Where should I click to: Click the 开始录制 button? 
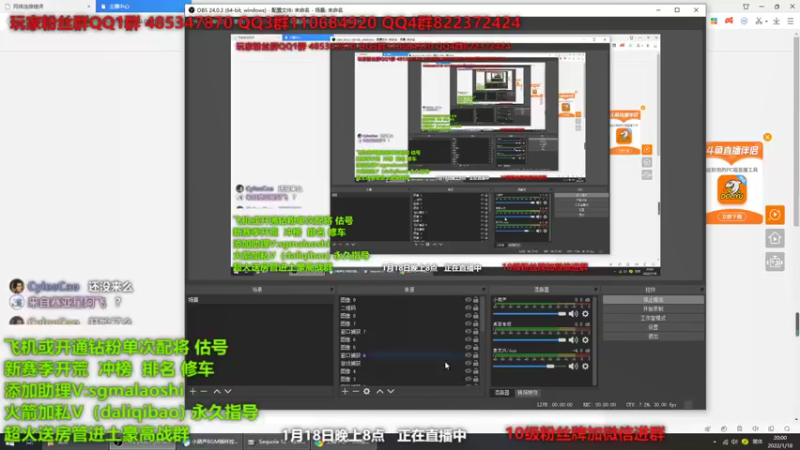click(x=653, y=309)
